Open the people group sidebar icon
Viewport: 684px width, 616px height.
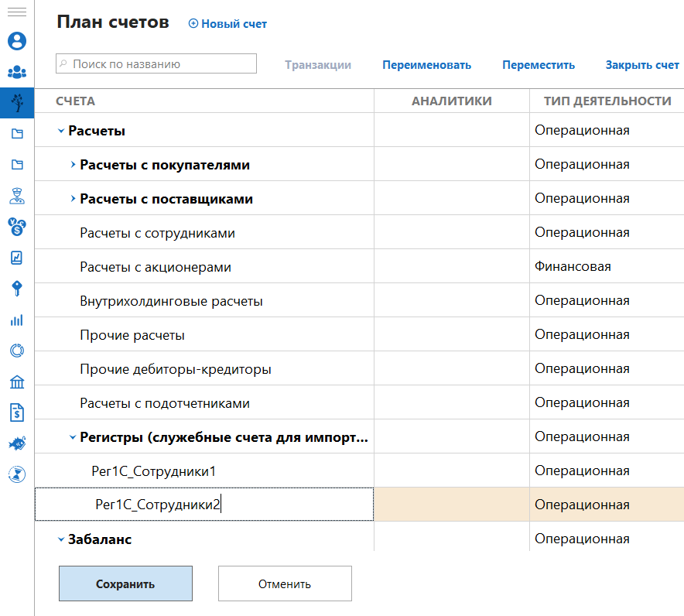point(16,72)
